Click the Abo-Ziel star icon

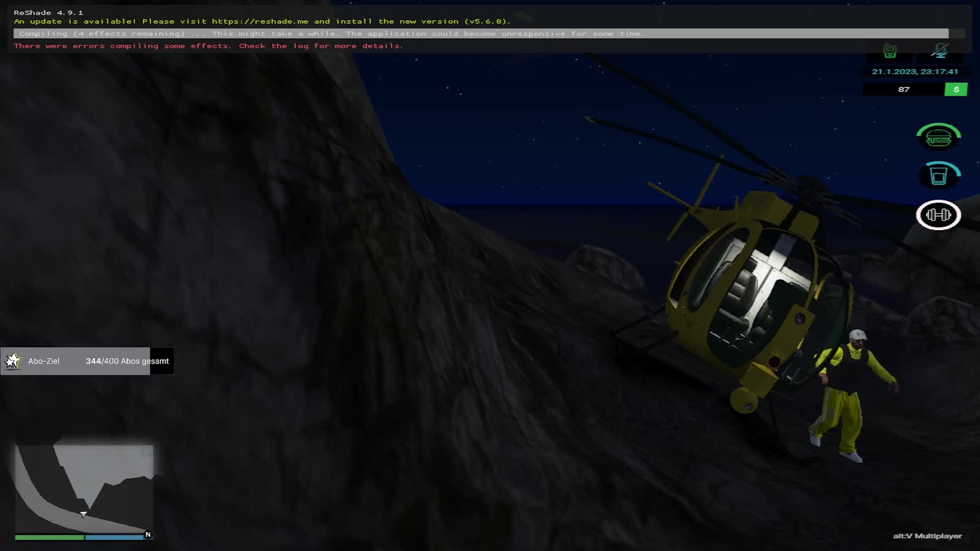pyautogui.click(x=13, y=361)
